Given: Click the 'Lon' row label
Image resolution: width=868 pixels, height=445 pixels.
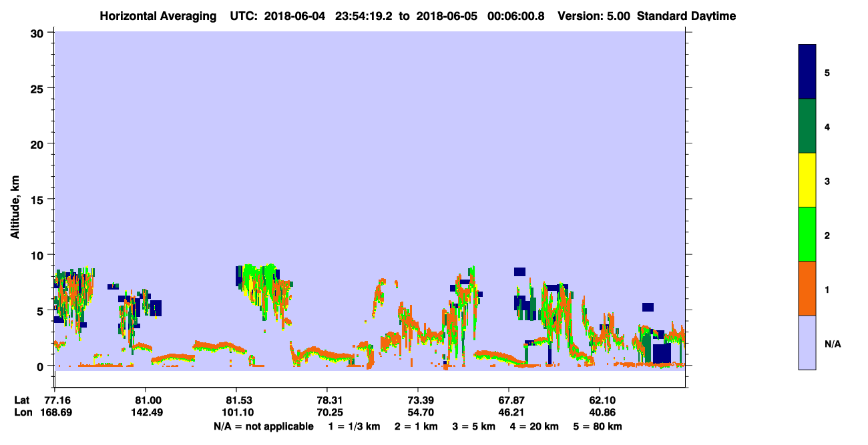Looking at the screenshot, I should click(x=23, y=412).
